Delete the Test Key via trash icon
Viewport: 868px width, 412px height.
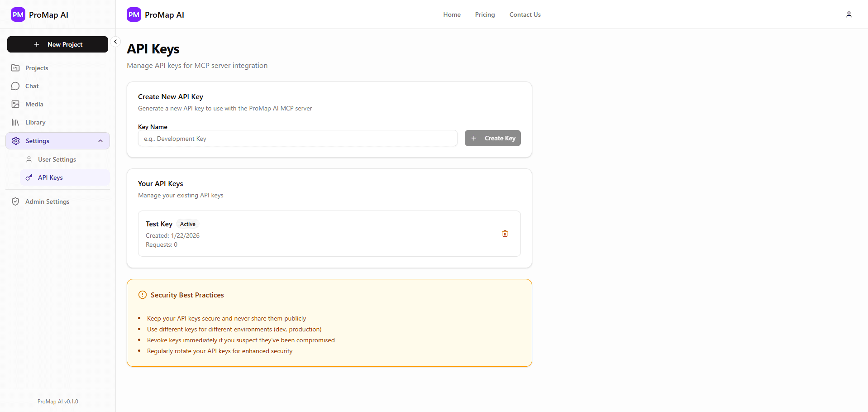505,234
